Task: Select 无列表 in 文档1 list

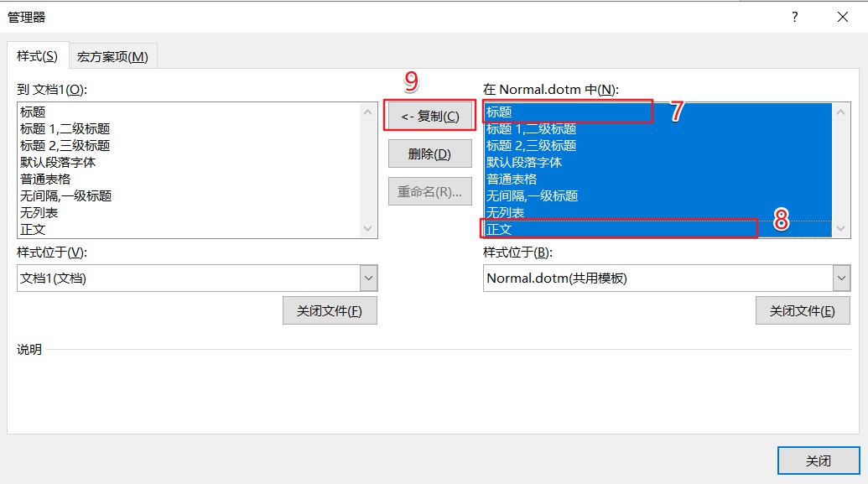Action: pos(190,213)
